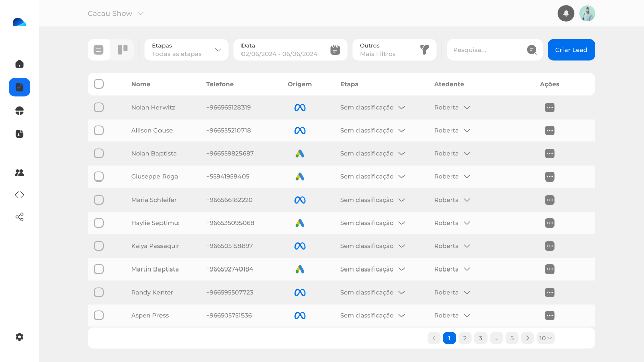Open actions menu for Nolan Herwitz
Screen dimensions: 644x362
(x=550, y=107)
